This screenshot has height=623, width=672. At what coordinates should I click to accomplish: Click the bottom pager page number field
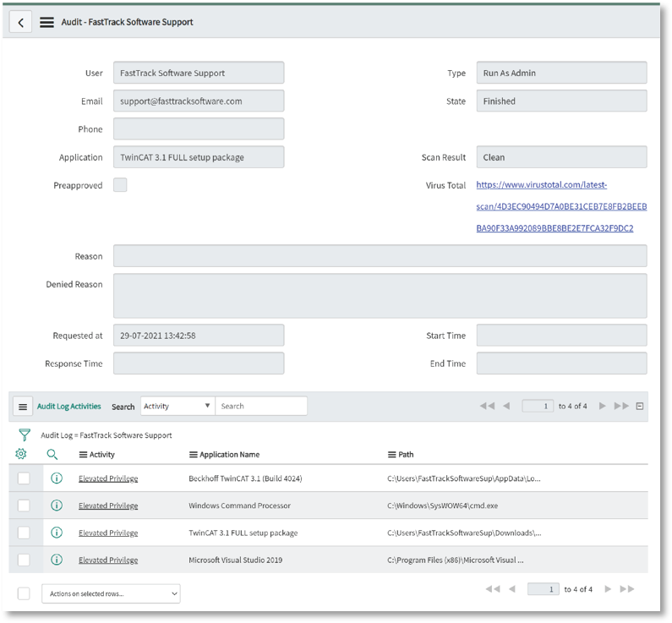(x=543, y=588)
